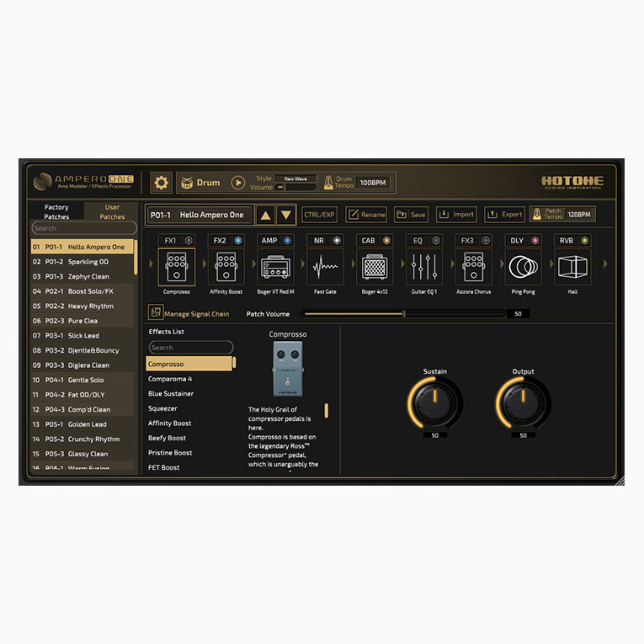644x644 pixels.
Task: Toggle the FX2 module on/off
Action: coord(238,241)
